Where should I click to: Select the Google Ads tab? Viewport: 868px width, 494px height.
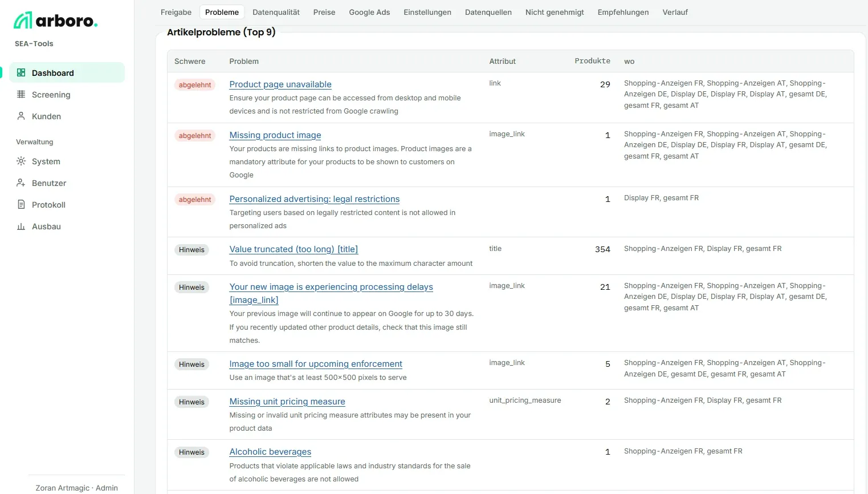[369, 12]
